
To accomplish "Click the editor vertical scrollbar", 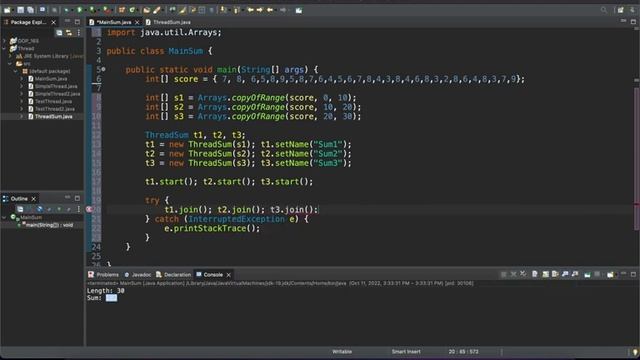I will click(637, 159).
